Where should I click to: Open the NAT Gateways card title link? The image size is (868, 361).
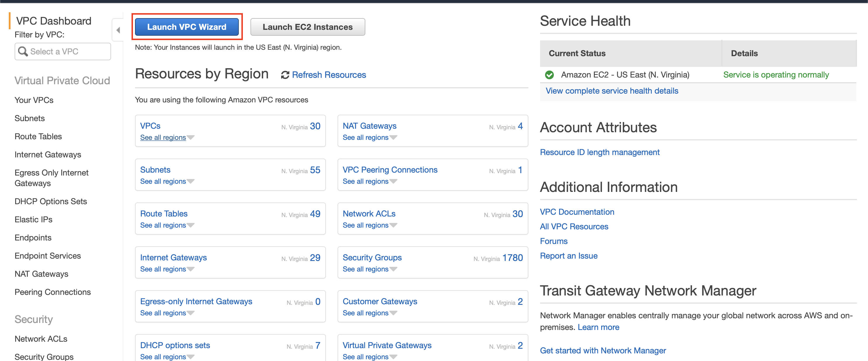(x=369, y=126)
